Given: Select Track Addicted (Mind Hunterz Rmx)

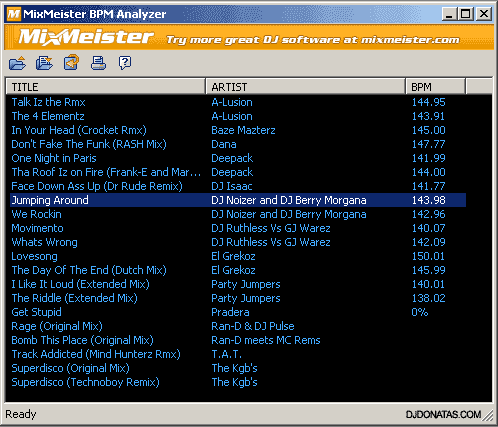Looking at the screenshot, I should [x=238, y=354].
